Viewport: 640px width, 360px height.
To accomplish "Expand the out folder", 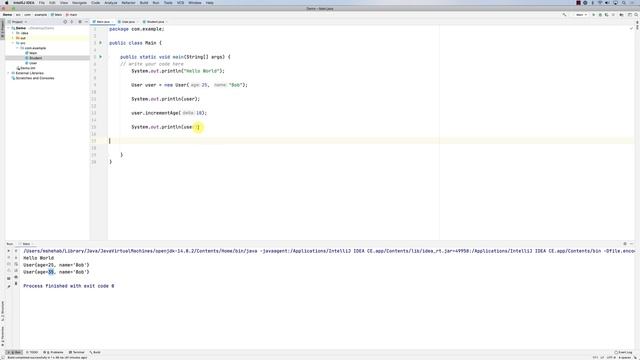I will pyautogui.click(x=13, y=38).
